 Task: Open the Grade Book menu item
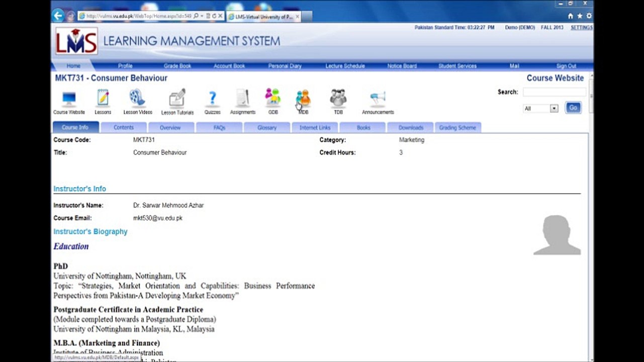tap(177, 66)
